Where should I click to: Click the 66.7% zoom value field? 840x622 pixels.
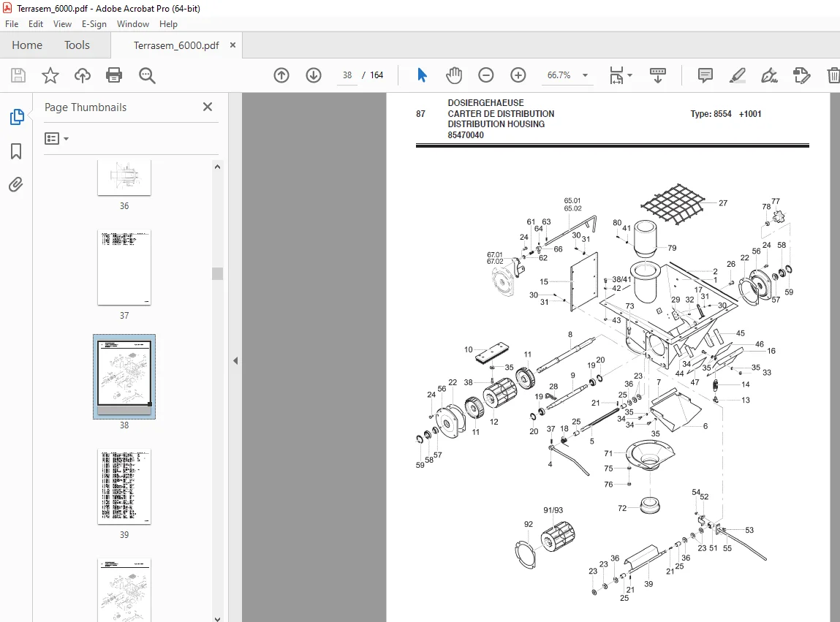pyautogui.click(x=559, y=75)
